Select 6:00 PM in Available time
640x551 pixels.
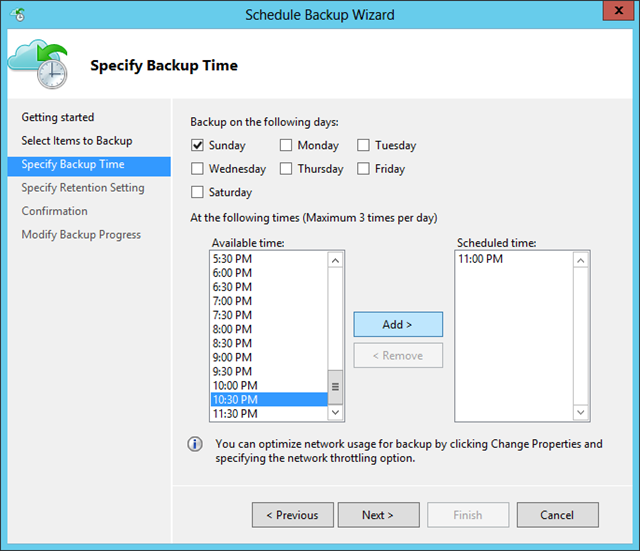click(269, 273)
